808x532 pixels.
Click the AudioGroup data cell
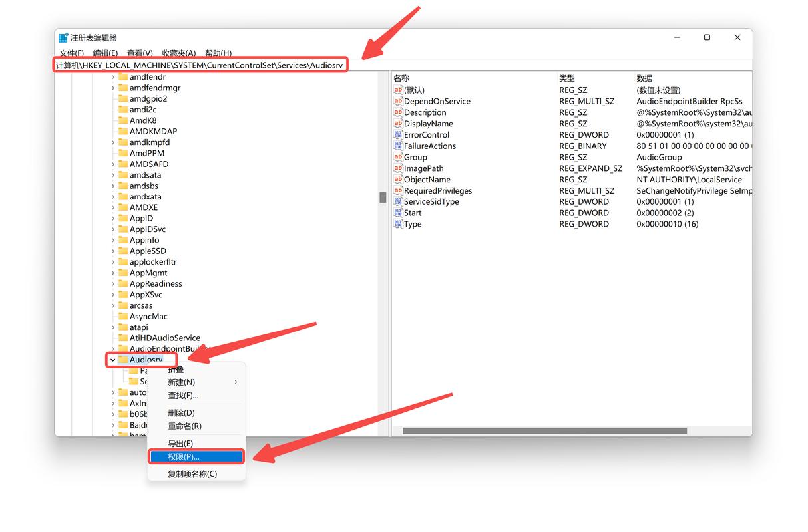[x=659, y=157]
